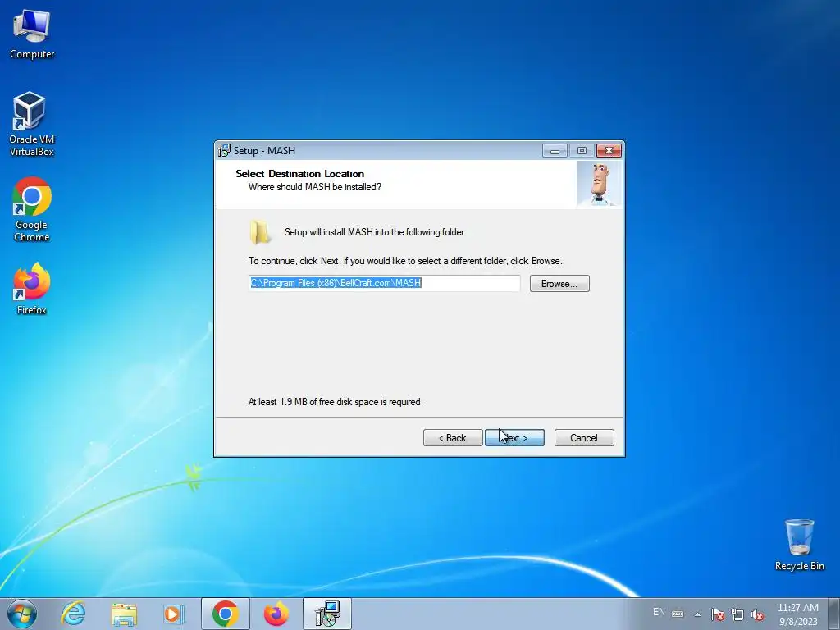Proceed with the Next > button

point(514,438)
